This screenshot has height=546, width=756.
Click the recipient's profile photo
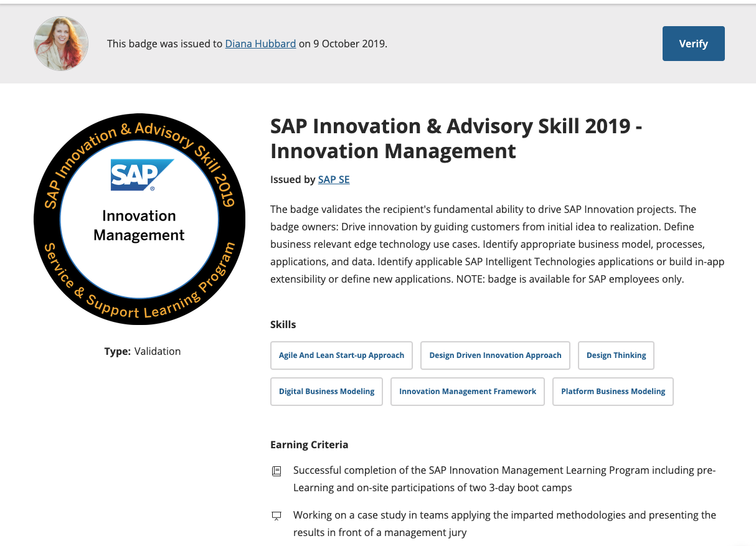pyautogui.click(x=61, y=44)
